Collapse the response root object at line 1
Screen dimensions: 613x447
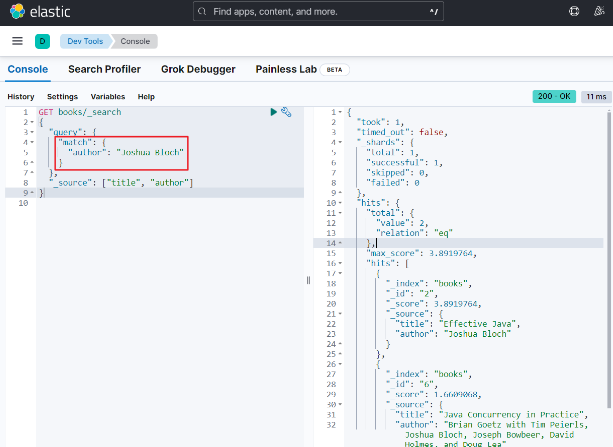(x=340, y=112)
